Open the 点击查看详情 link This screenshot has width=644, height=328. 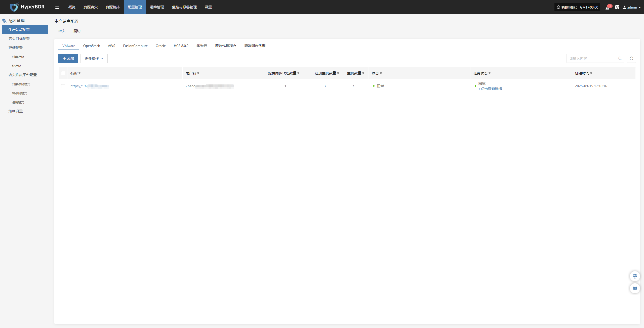(x=490, y=89)
